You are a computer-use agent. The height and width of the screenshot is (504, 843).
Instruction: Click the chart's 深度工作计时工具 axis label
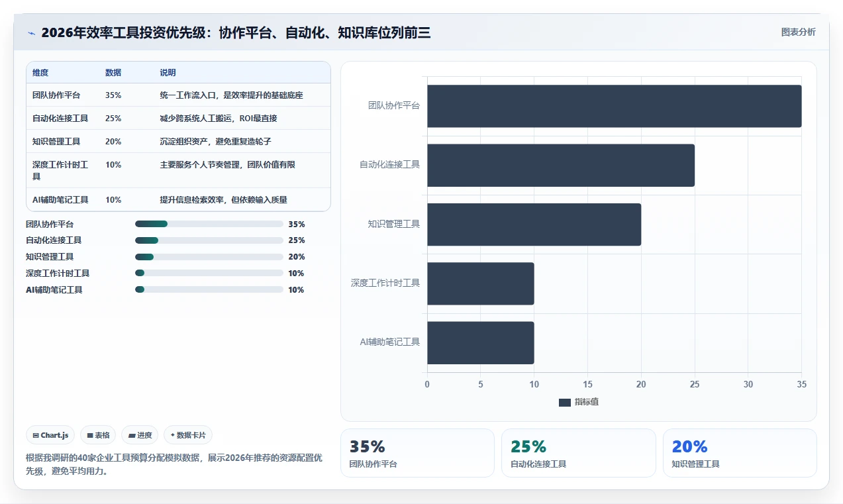pos(385,283)
